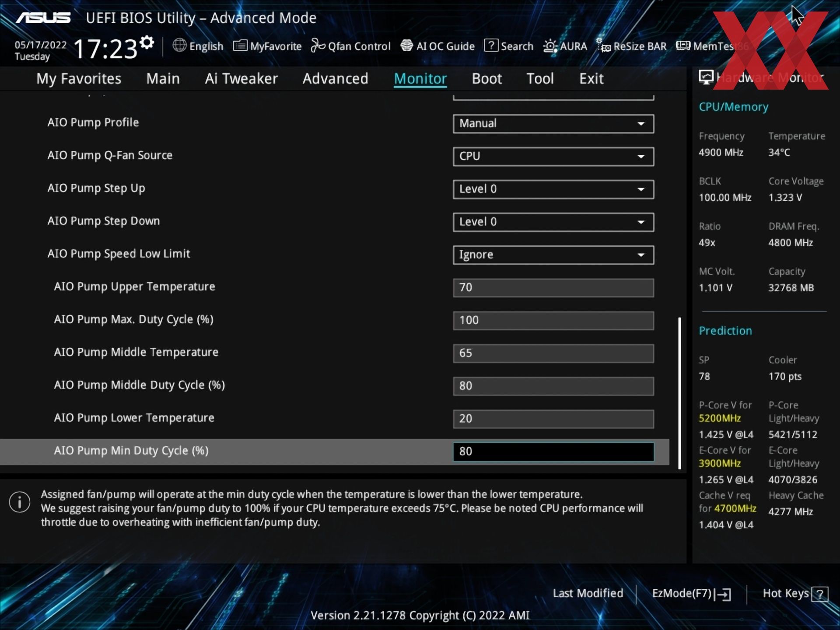Click the 05/17/2022 date text
840x630 pixels.
pos(41,45)
